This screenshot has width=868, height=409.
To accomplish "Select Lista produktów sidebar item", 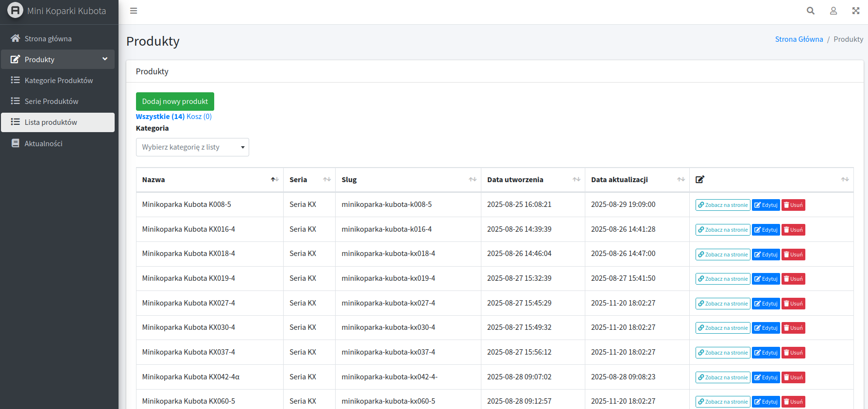I will (x=58, y=122).
